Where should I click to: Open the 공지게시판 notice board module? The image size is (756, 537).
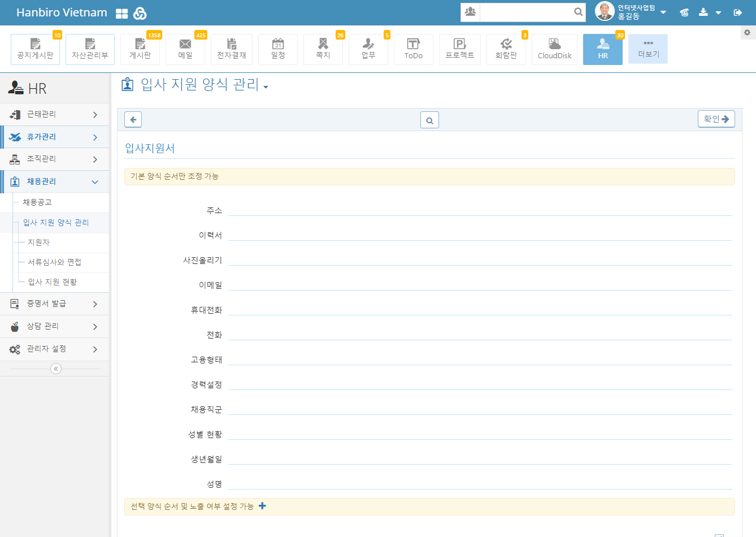(35, 49)
